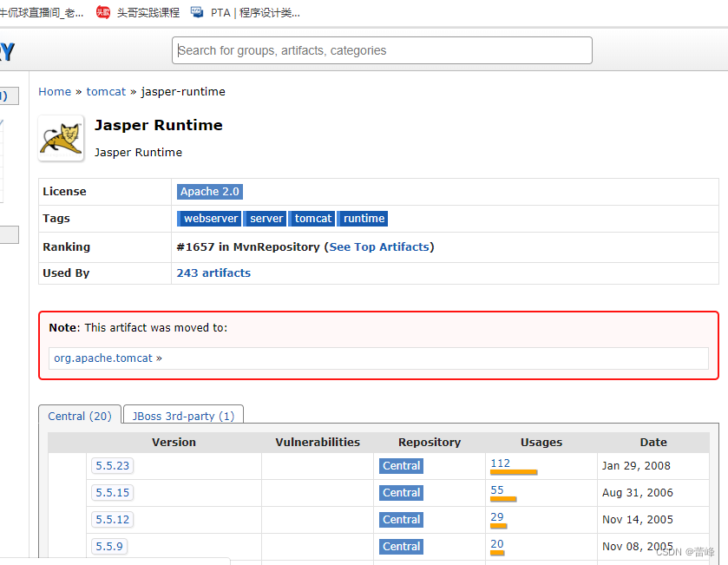Click the Central badge for 5.5.9
728x565 pixels.
pos(401,547)
